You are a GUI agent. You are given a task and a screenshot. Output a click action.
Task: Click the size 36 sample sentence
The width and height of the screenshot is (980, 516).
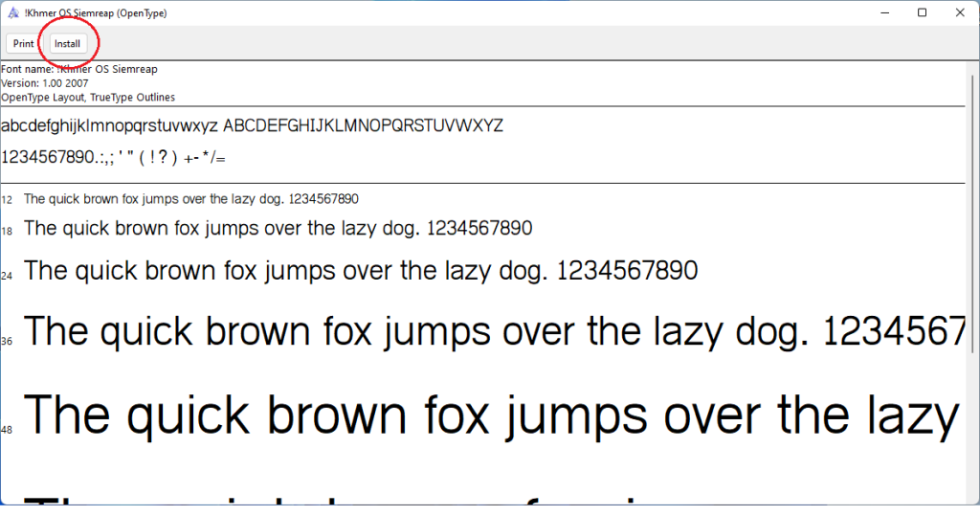tap(495, 331)
